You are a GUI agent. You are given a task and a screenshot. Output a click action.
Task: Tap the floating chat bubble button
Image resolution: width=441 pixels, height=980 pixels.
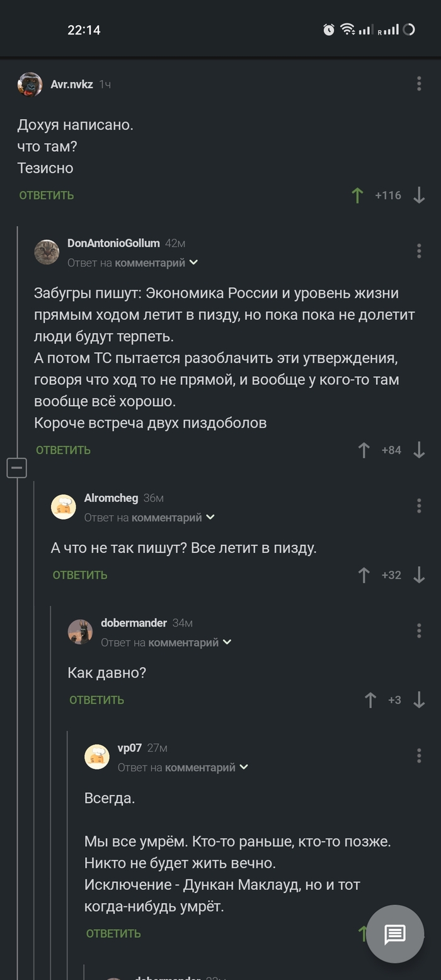pos(394,934)
